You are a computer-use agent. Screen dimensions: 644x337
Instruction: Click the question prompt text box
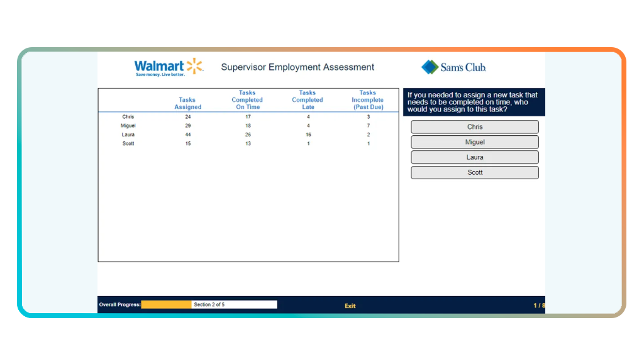pos(474,102)
